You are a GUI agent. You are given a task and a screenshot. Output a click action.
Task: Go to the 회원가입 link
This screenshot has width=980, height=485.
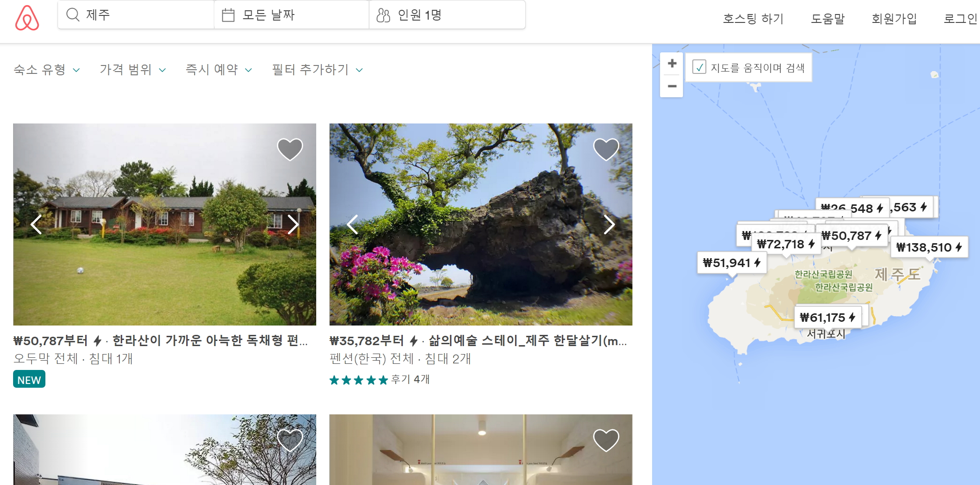894,19
